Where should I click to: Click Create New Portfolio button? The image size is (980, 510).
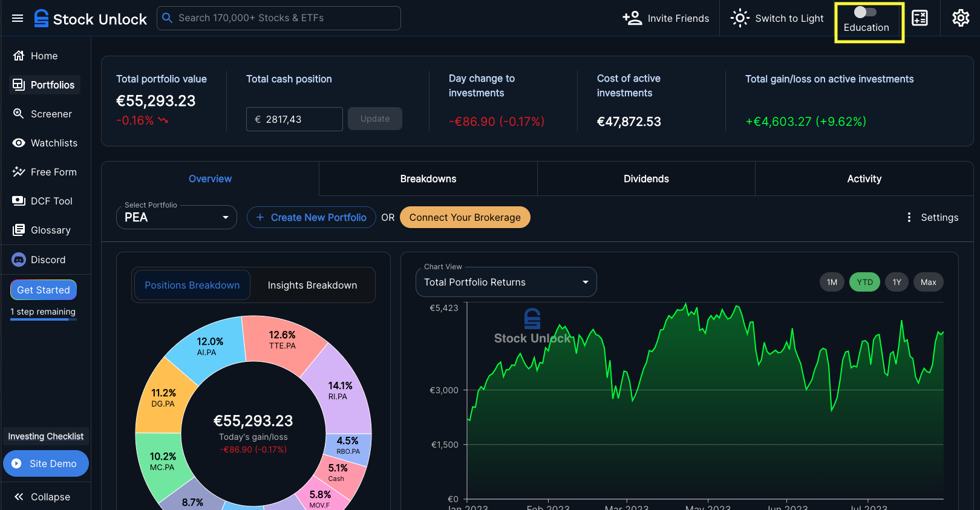click(312, 217)
